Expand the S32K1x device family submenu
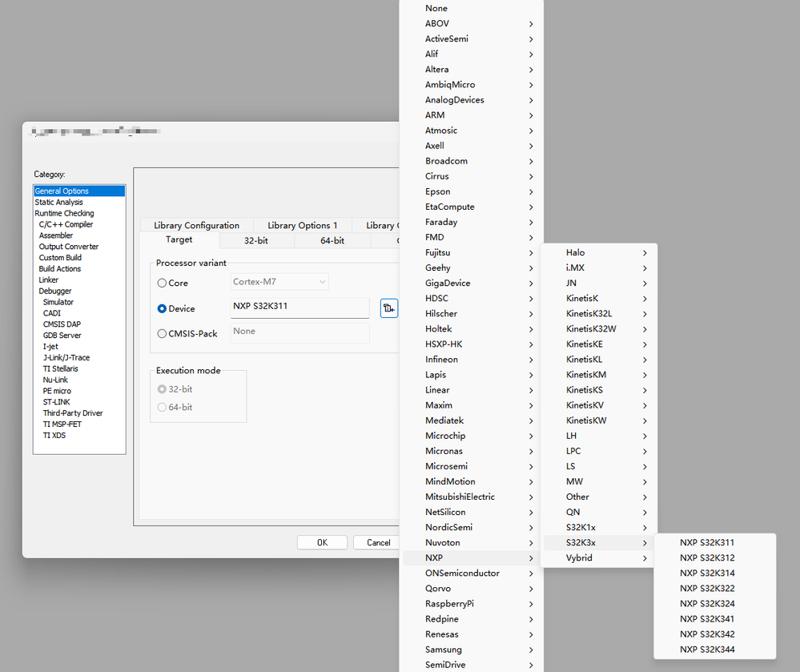This screenshot has height=672, width=800. (580, 527)
